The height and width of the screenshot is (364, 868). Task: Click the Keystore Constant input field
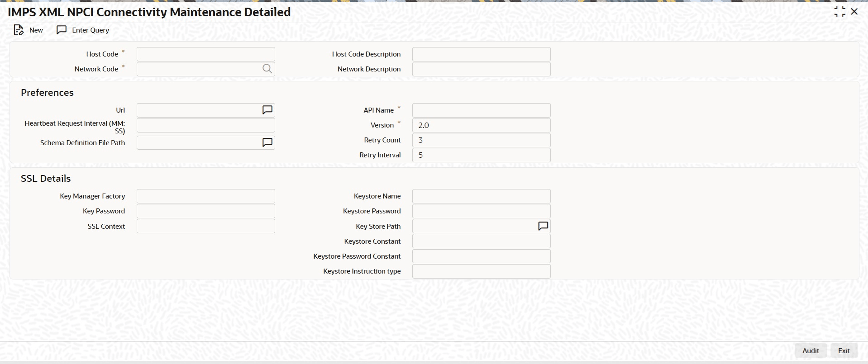(482, 241)
